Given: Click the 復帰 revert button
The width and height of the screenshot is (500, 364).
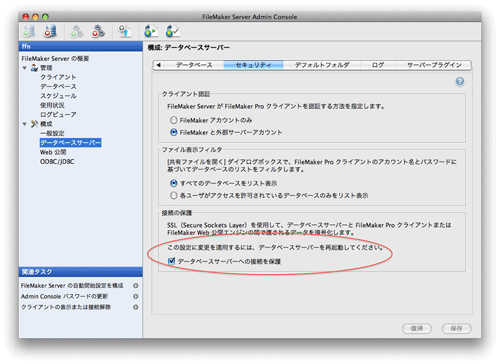Looking at the screenshot, I should click(x=417, y=329).
